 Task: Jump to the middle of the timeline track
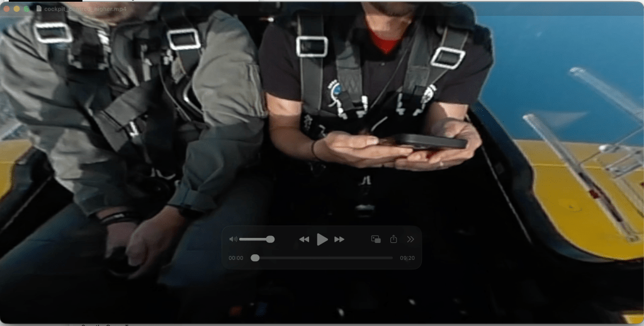(x=322, y=258)
